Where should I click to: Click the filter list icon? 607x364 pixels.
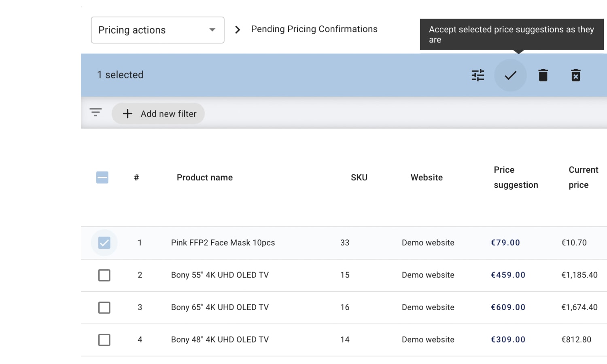(96, 112)
